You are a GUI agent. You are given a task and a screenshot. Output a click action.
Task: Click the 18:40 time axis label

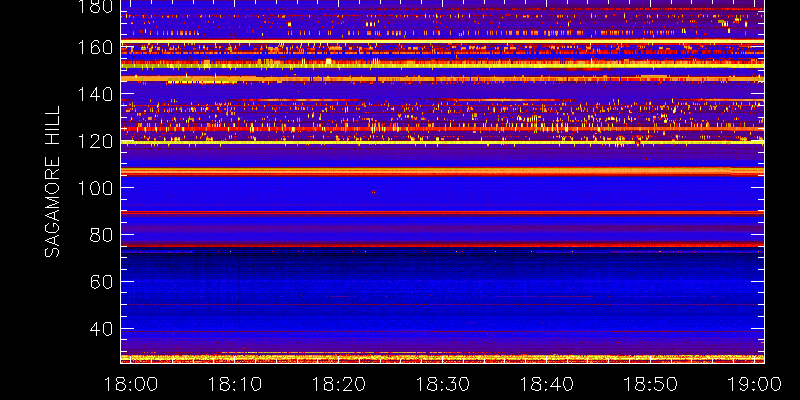pyautogui.click(x=547, y=384)
